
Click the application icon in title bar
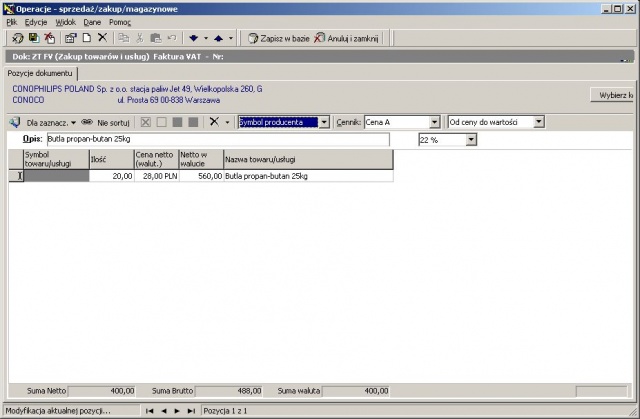pos(9,9)
